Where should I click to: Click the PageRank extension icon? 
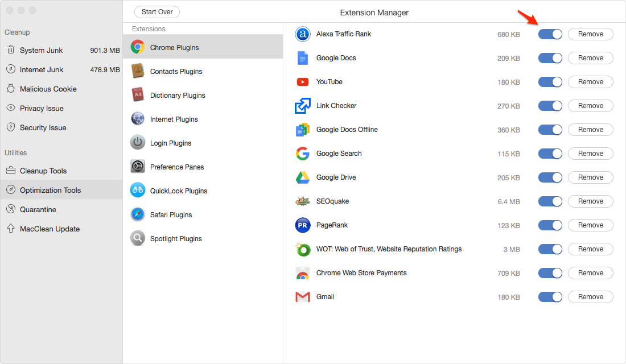pyautogui.click(x=303, y=225)
